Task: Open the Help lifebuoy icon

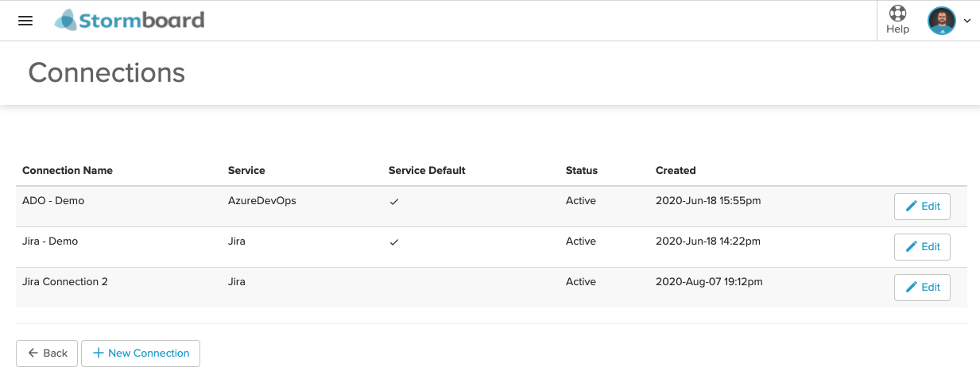Action: click(x=897, y=14)
